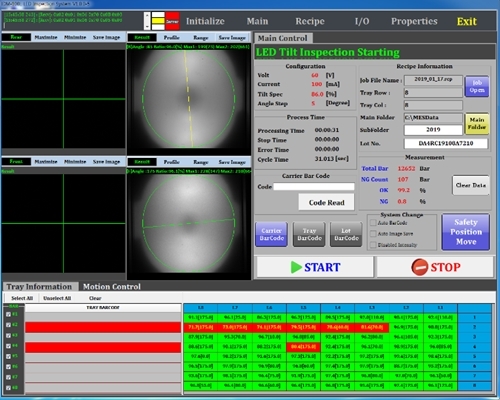Select the Tray BarCode button
500x400 pixels.
[x=309, y=234]
